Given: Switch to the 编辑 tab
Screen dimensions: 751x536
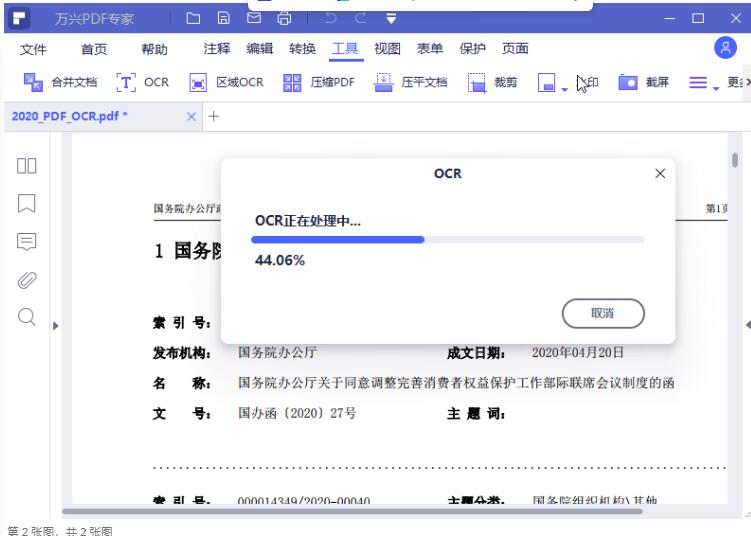Looking at the screenshot, I should [x=260, y=48].
